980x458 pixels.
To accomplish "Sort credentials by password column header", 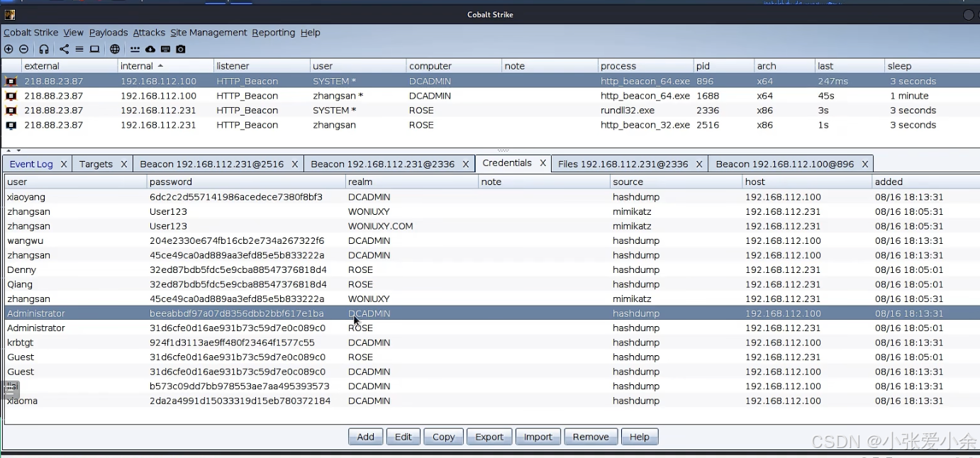I will pyautogui.click(x=245, y=181).
